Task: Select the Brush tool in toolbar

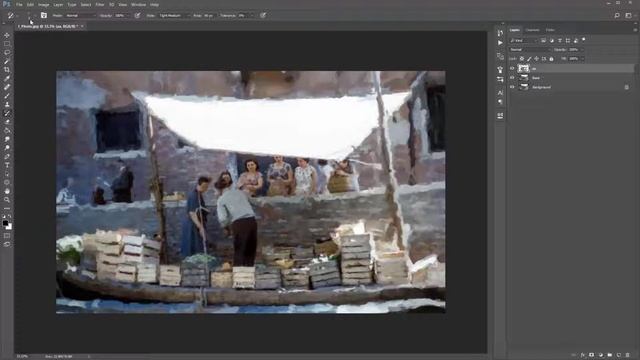Action: point(7,96)
